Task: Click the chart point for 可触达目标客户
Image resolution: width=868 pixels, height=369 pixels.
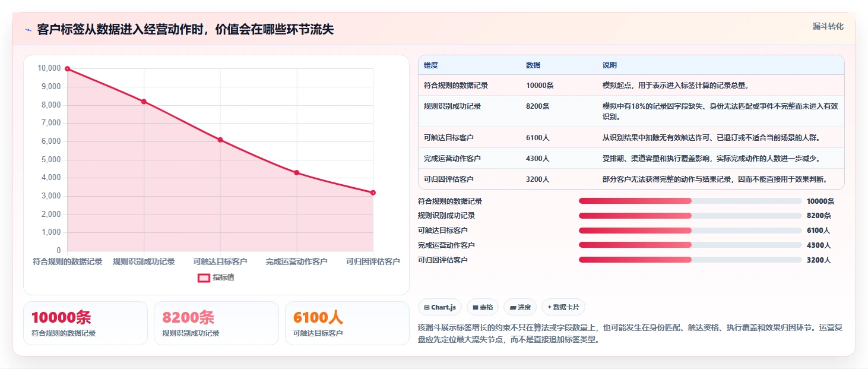Action: tap(220, 140)
